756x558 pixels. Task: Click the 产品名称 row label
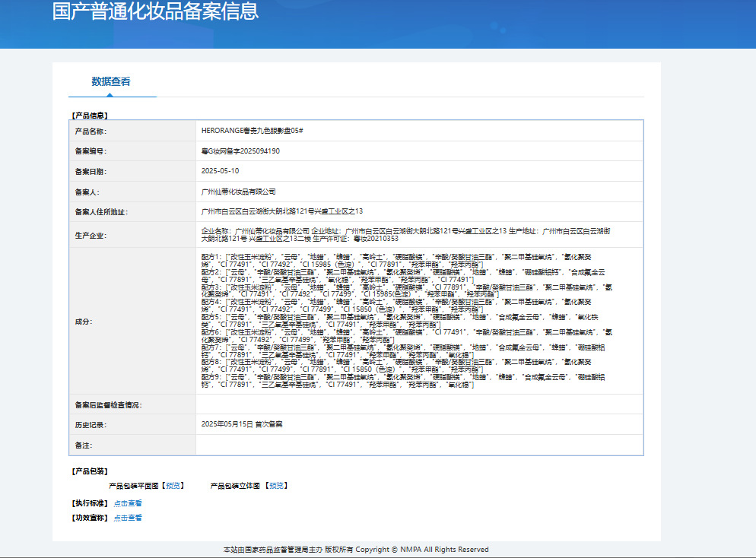(91, 131)
